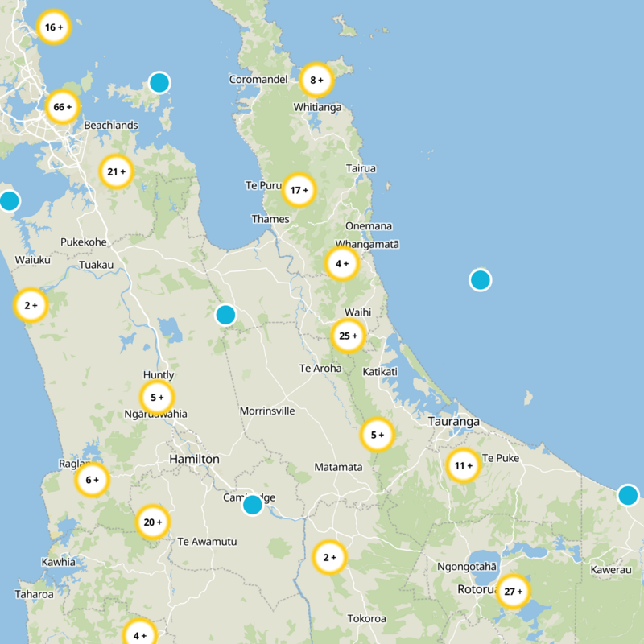Image resolution: width=644 pixels, height=644 pixels.
Task: Select blue marker overlapping Cambridge label
Action: pos(253,506)
